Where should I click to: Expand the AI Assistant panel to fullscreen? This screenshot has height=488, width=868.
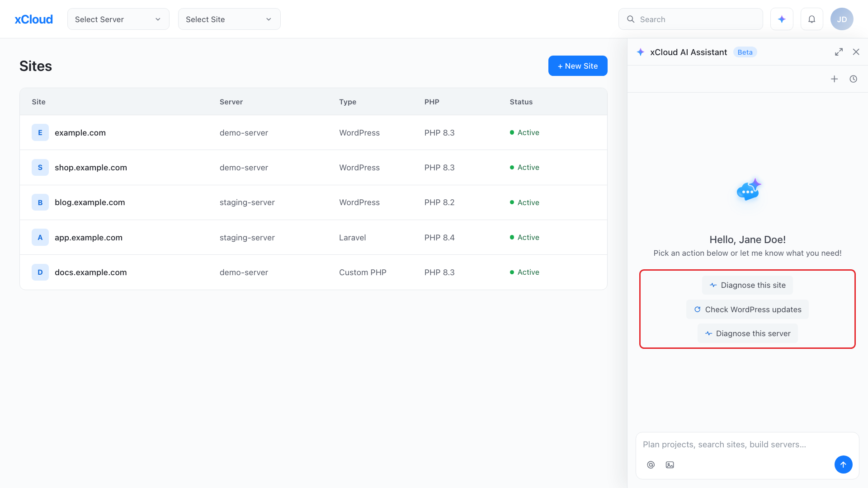(839, 52)
